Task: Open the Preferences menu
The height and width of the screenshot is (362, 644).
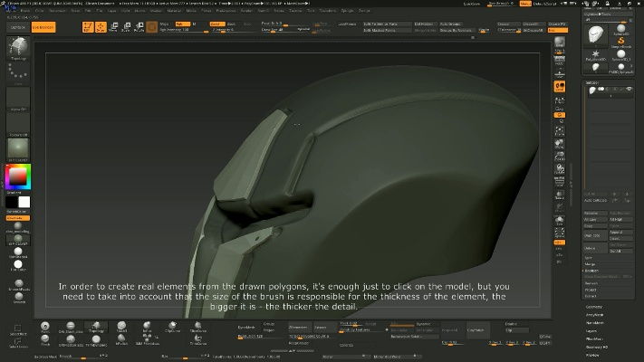Action: (225, 10)
